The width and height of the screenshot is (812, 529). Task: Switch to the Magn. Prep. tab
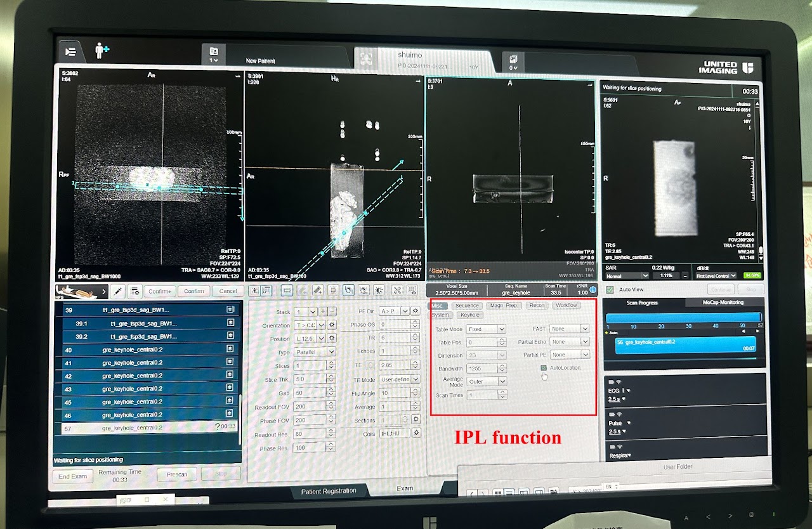504,306
